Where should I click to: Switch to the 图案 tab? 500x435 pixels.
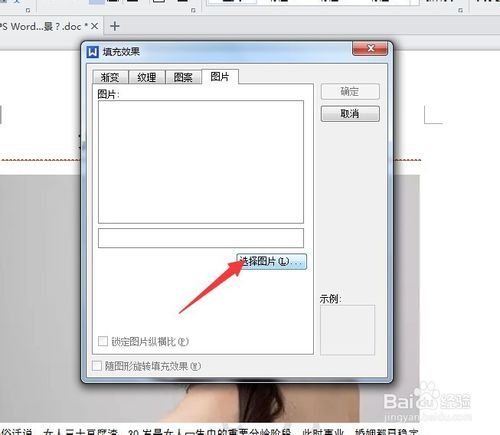183,77
